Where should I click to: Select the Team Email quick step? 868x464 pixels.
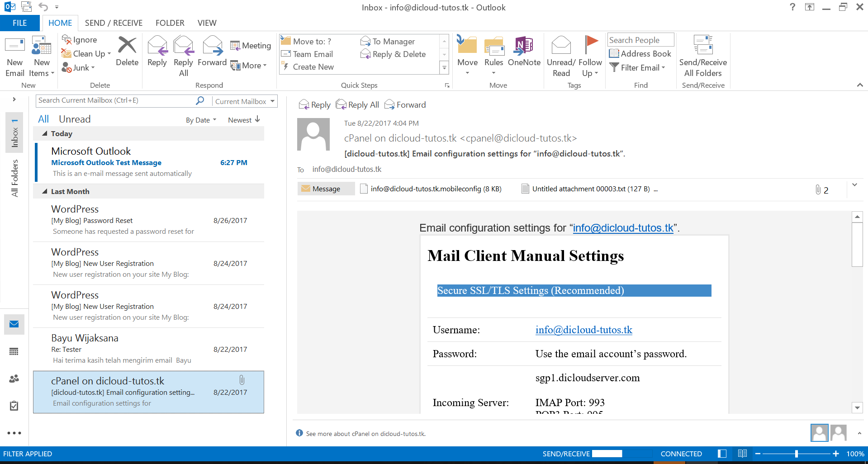pos(307,54)
